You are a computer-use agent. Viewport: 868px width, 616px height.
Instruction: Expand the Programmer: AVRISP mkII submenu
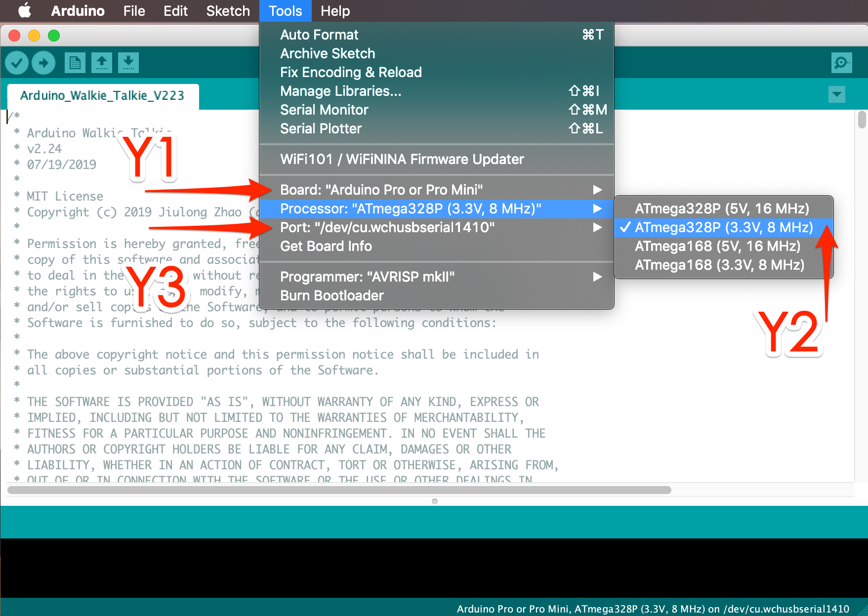coord(437,277)
